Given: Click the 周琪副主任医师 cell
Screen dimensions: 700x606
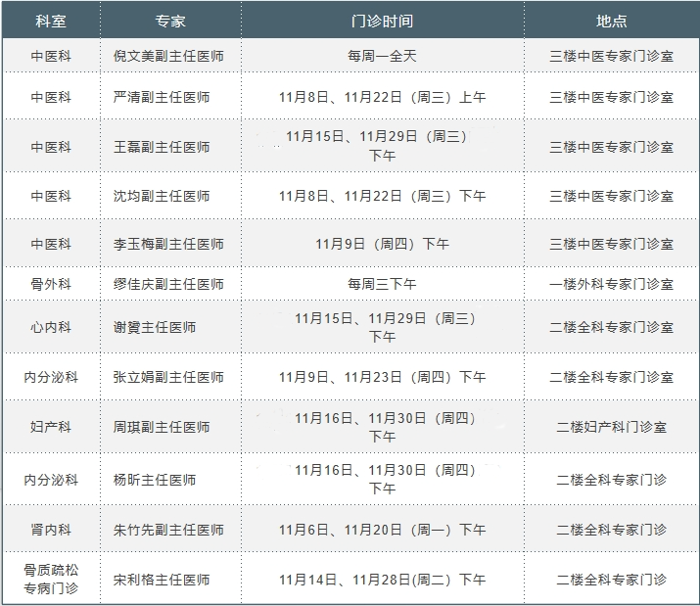Looking at the screenshot, I should (x=162, y=427).
